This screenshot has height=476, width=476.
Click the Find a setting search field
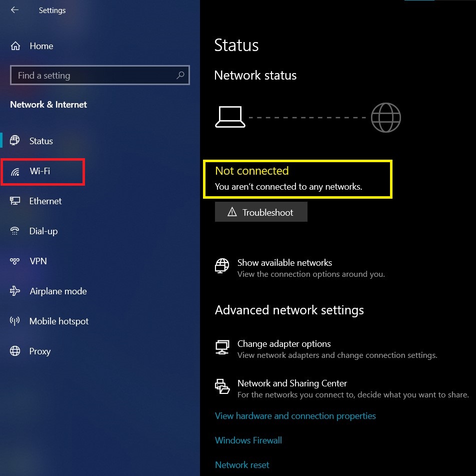[x=100, y=75]
